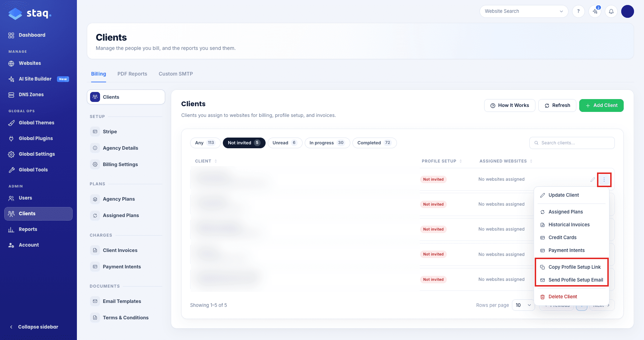Open Reports in the sidebar

38,229
